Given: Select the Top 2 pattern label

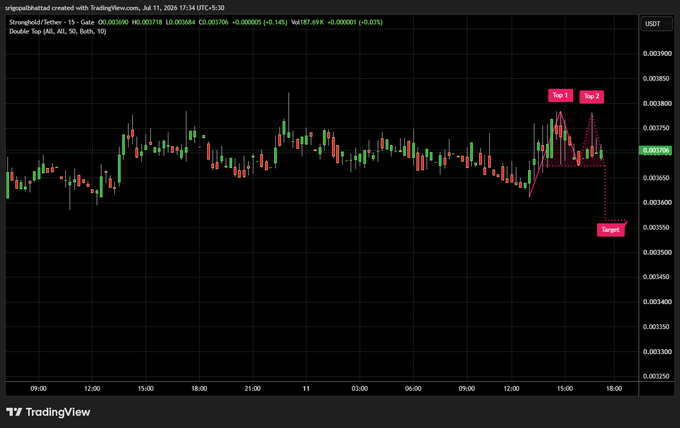Looking at the screenshot, I should tap(592, 96).
